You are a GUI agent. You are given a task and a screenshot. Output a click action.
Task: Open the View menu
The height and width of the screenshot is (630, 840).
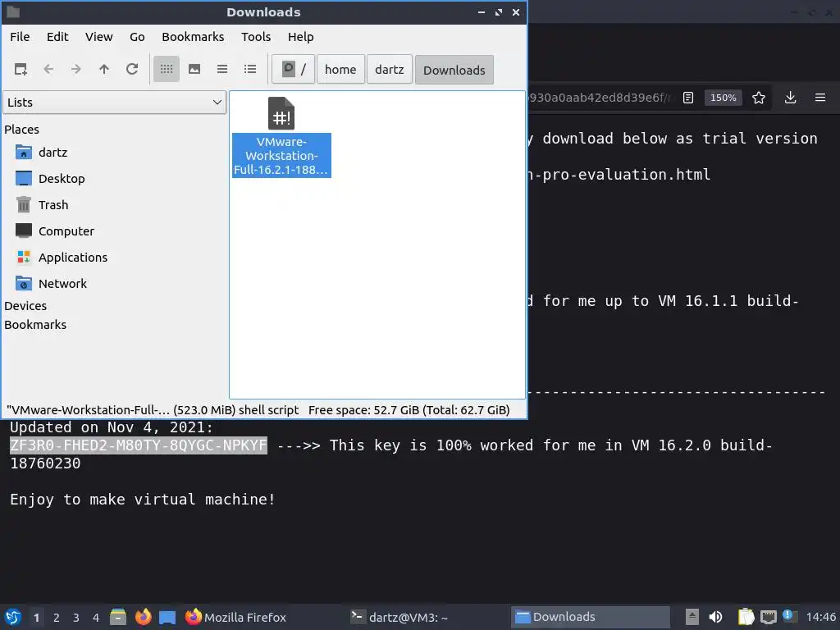[x=99, y=37]
